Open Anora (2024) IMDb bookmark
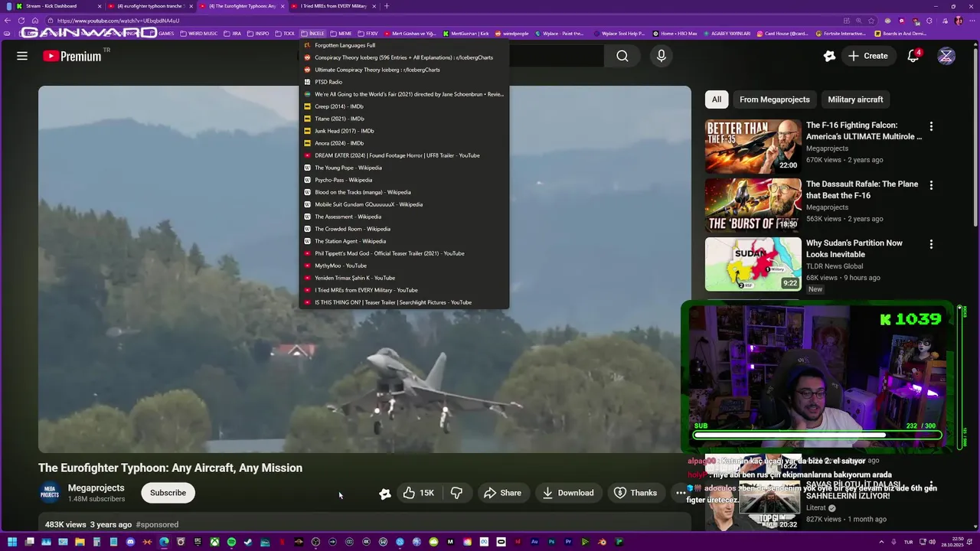This screenshot has height=551, width=980. (404, 143)
